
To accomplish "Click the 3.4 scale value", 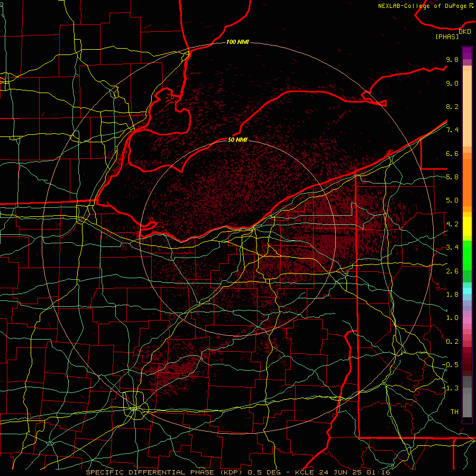I will point(452,248).
